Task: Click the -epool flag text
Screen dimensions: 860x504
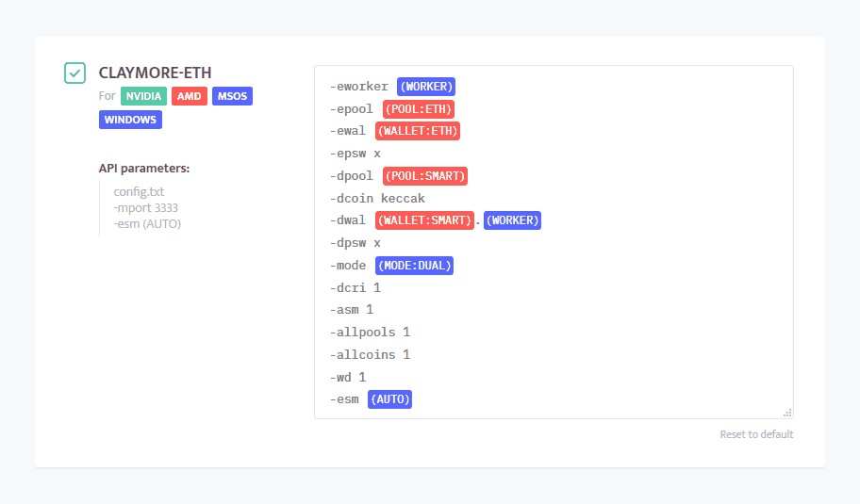Action: pos(352,109)
